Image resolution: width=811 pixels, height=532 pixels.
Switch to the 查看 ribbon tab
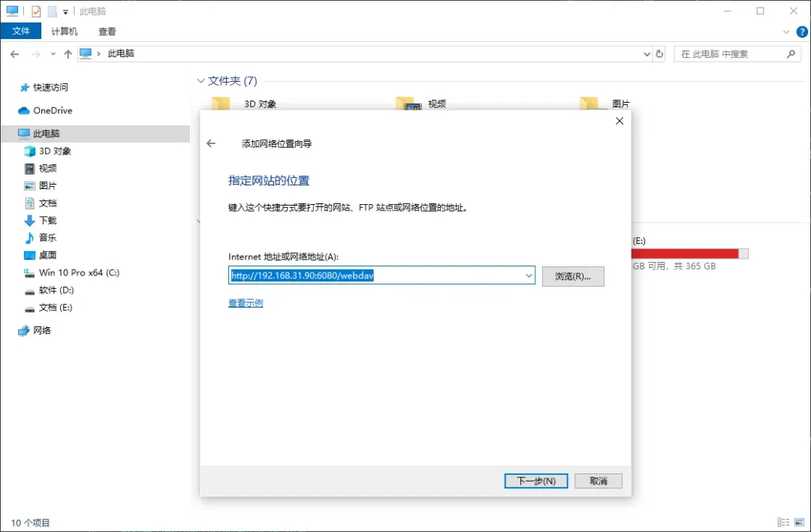(x=107, y=32)
